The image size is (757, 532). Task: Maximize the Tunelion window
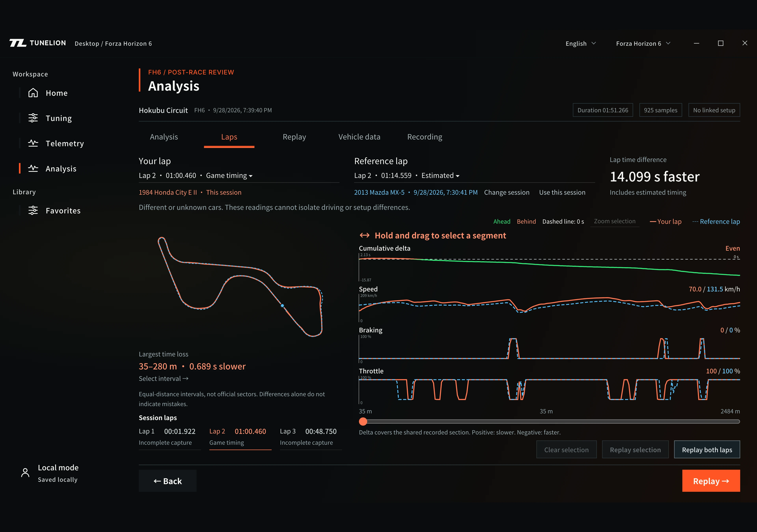721,43
